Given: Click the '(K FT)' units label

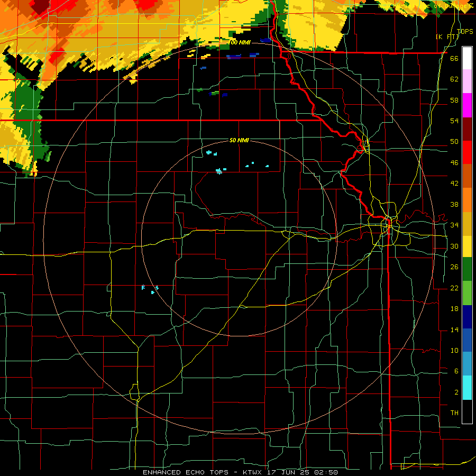Looking at the screenshot, I should (x=447, y=37).
